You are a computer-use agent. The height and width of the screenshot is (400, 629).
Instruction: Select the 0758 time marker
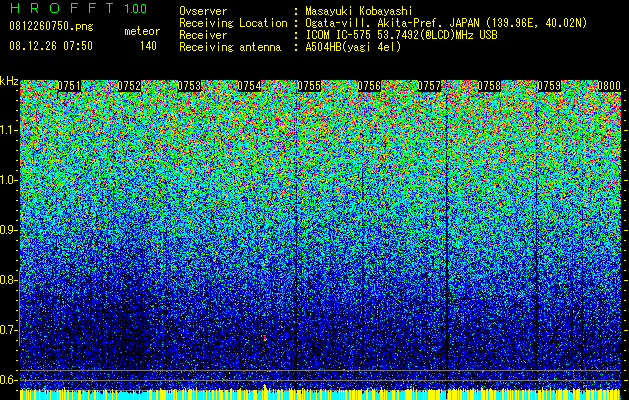tap(489, 86)
